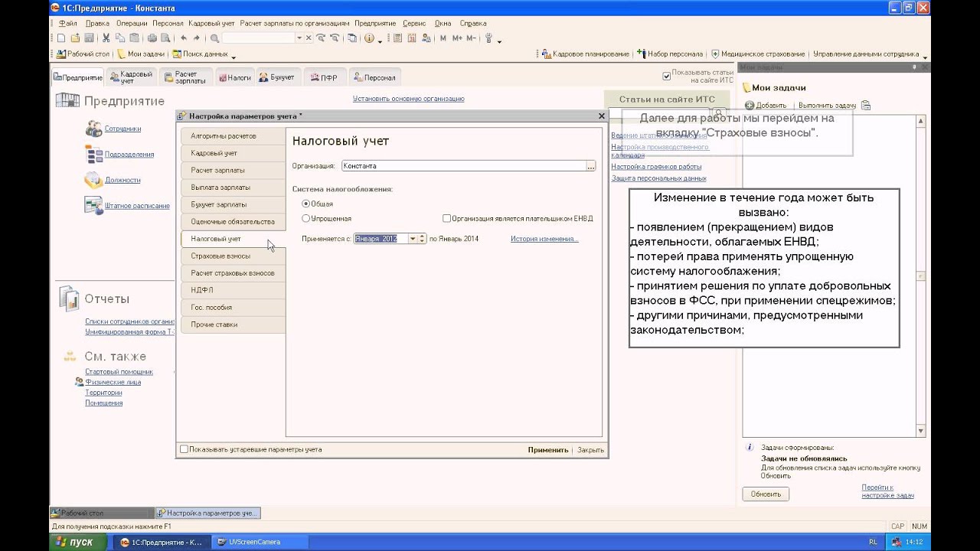Click the Help info icon
Image resolution: width=980 pixels, height=551 pixels.
(x=369, y=38)
